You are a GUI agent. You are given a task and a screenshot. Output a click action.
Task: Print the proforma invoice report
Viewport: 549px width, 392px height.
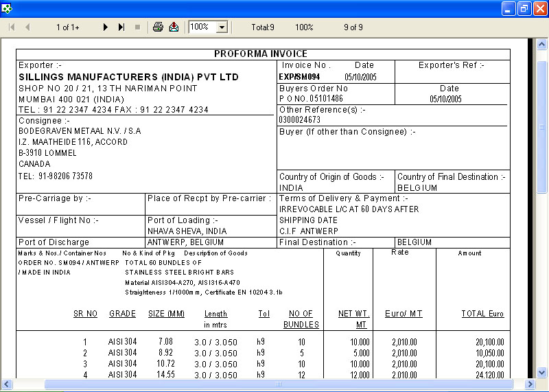(x=158, y=27)
